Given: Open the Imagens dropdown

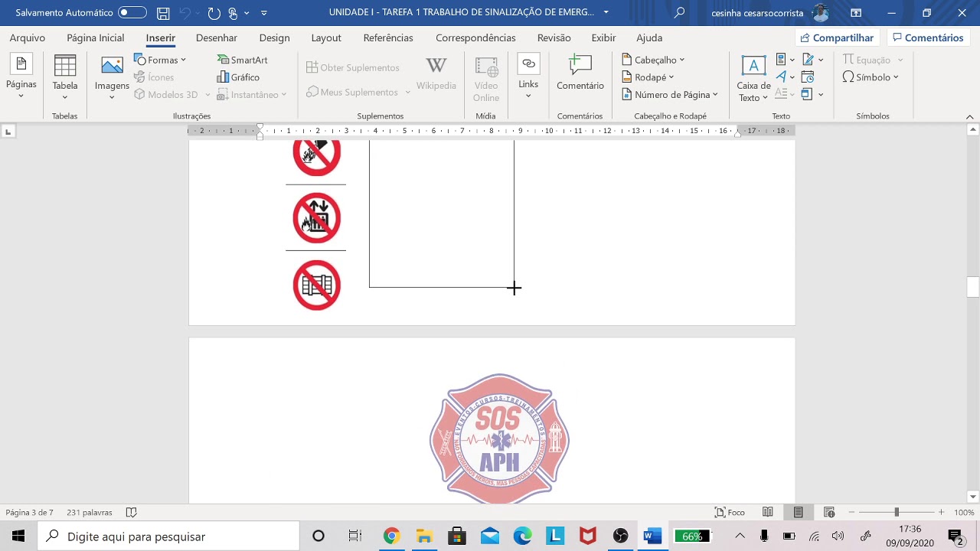Looking at the screenshot, I should [112, 77].
